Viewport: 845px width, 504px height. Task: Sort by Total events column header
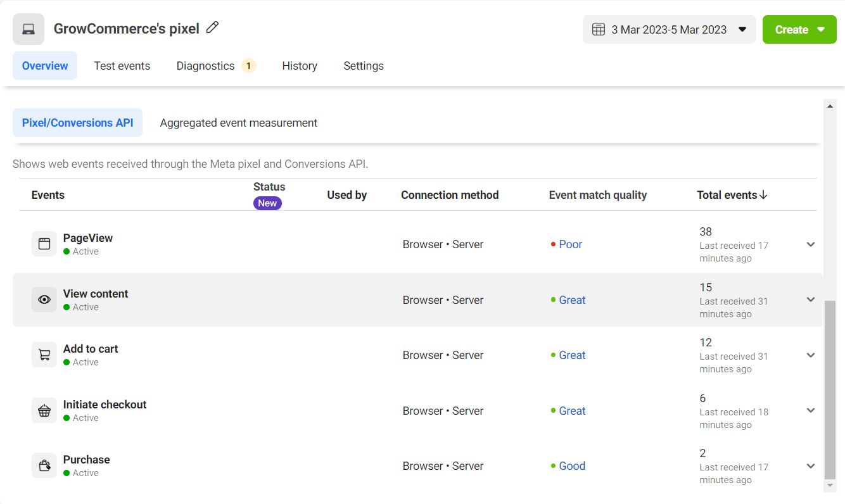[732, 195]
